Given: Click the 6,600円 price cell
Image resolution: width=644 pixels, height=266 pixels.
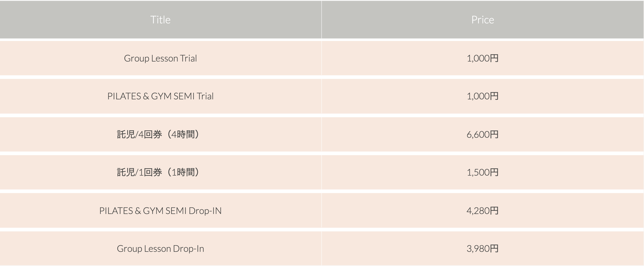Looking at the screenshot, I should click(483, 134).
